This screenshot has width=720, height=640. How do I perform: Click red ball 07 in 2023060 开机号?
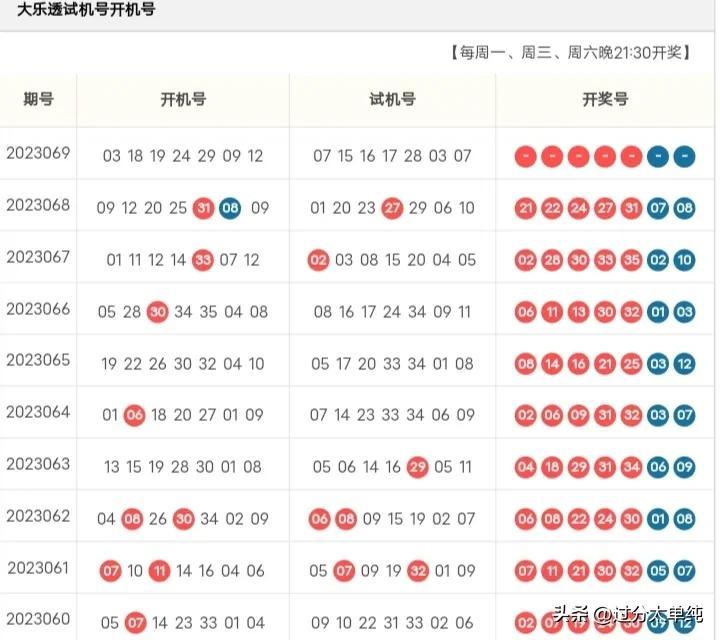135,623
